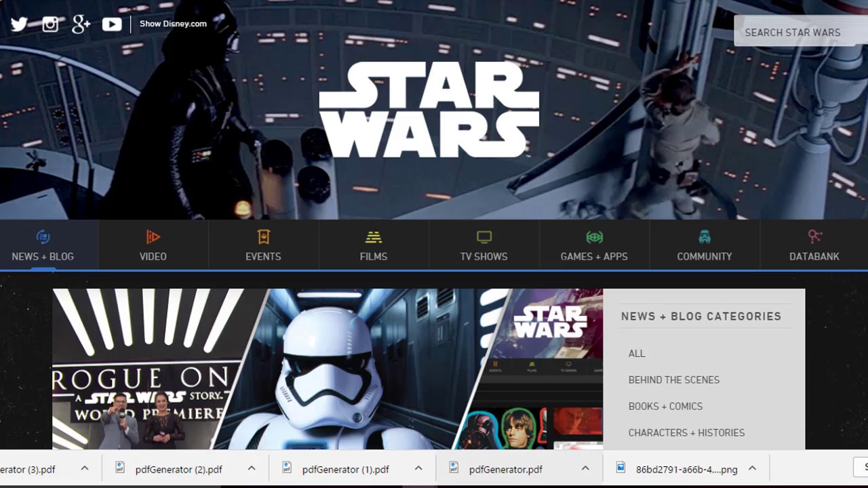Open downloaded pdfGenerator (1).pdf file name
This screenshot has width=868, height=488.
click(x=346, y=469)
